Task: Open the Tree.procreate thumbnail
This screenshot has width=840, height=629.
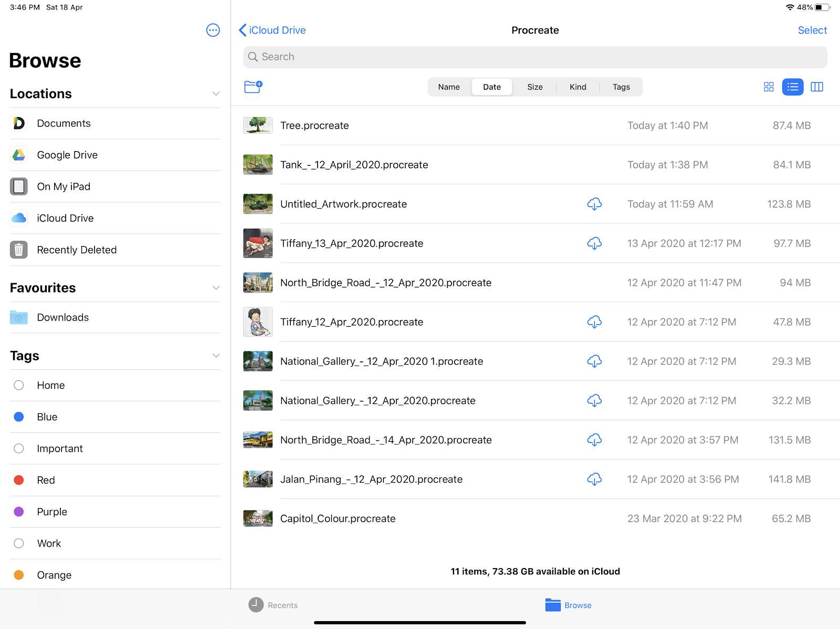Action: pos(258,125)
